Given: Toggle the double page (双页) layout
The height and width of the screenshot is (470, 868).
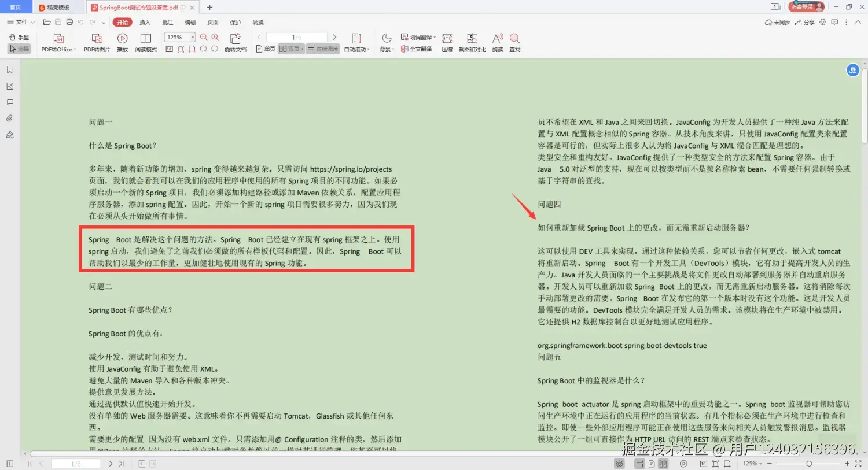Looking at the screenshot, I should click(291, 49).
